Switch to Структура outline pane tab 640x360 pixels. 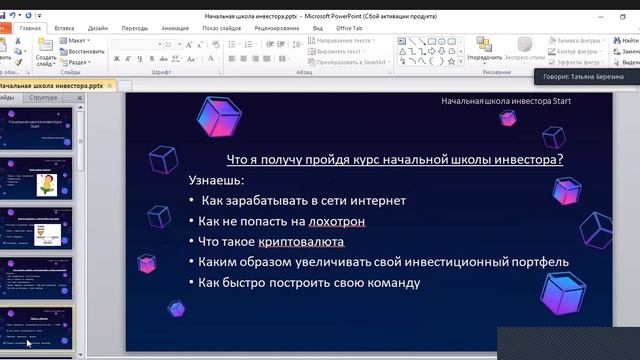point(43,98)
